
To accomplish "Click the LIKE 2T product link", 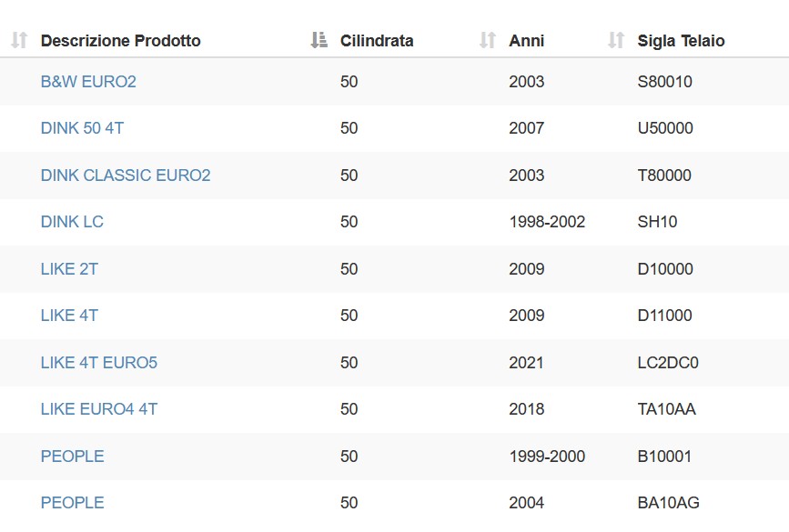I will (x=69, y=269).
